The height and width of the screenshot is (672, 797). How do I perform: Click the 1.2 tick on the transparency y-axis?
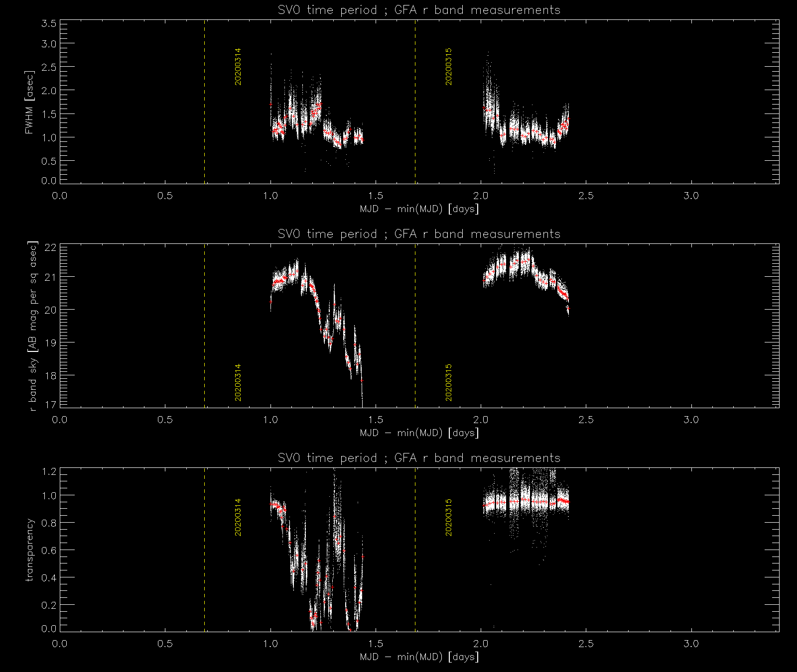pos(49,472)
